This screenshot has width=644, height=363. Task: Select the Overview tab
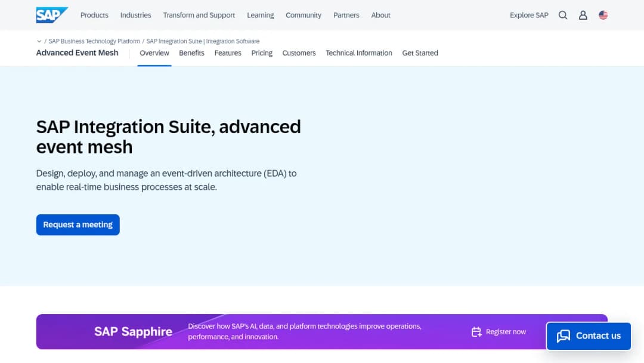[x=154, y=53]
